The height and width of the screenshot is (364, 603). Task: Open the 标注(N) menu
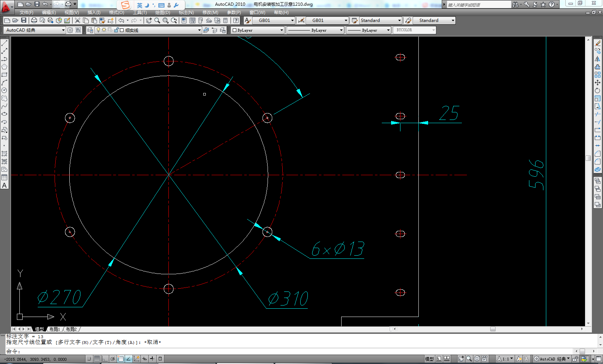(186, 13)
